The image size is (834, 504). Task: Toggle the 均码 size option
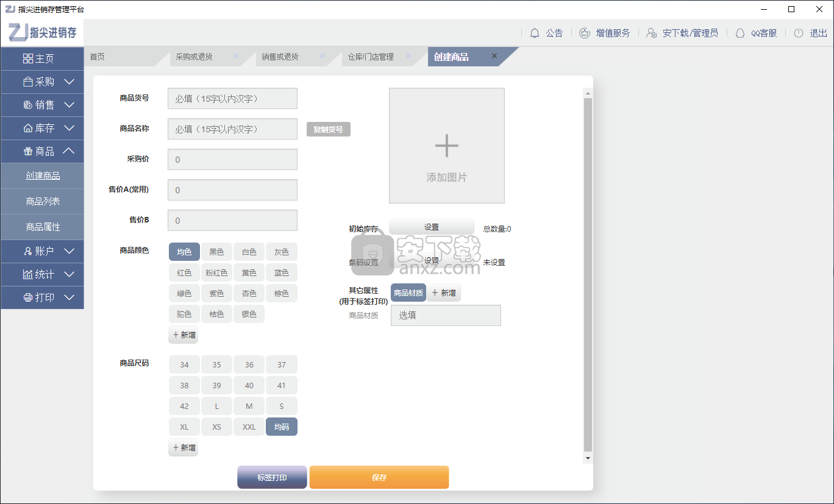tap(281, 427)
